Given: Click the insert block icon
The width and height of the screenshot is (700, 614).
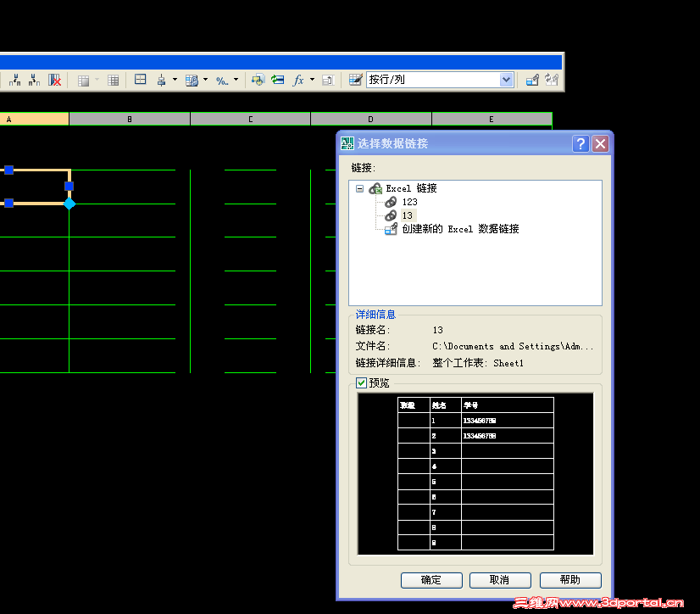Looking at the screenshot, I should (258, 80).
